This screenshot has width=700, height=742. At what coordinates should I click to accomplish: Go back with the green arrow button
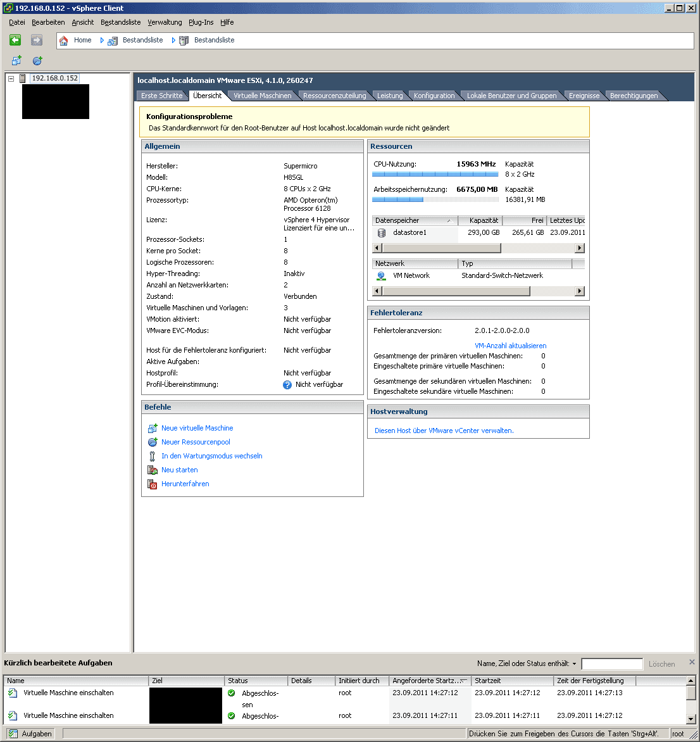15,41
